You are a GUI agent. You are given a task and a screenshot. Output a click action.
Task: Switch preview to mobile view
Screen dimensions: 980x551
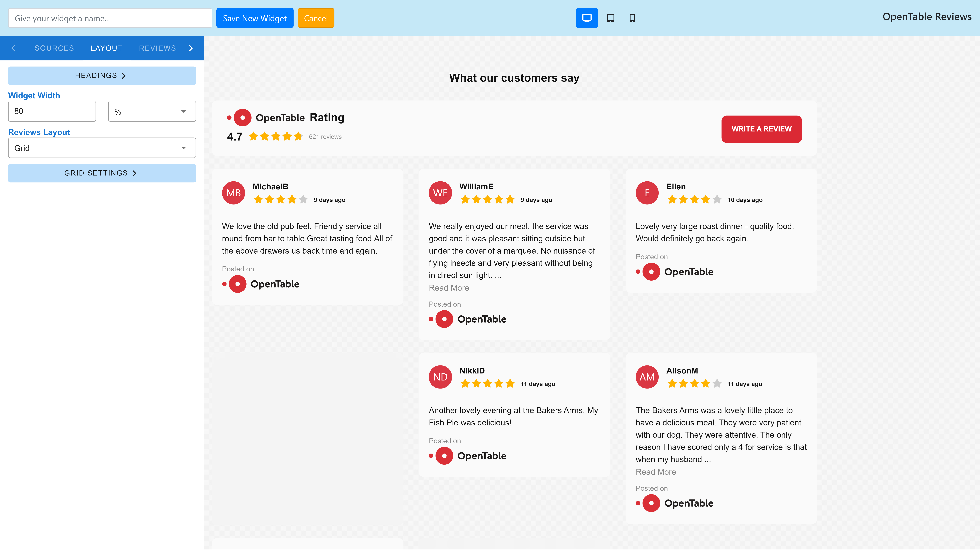[x=633, y=18]
